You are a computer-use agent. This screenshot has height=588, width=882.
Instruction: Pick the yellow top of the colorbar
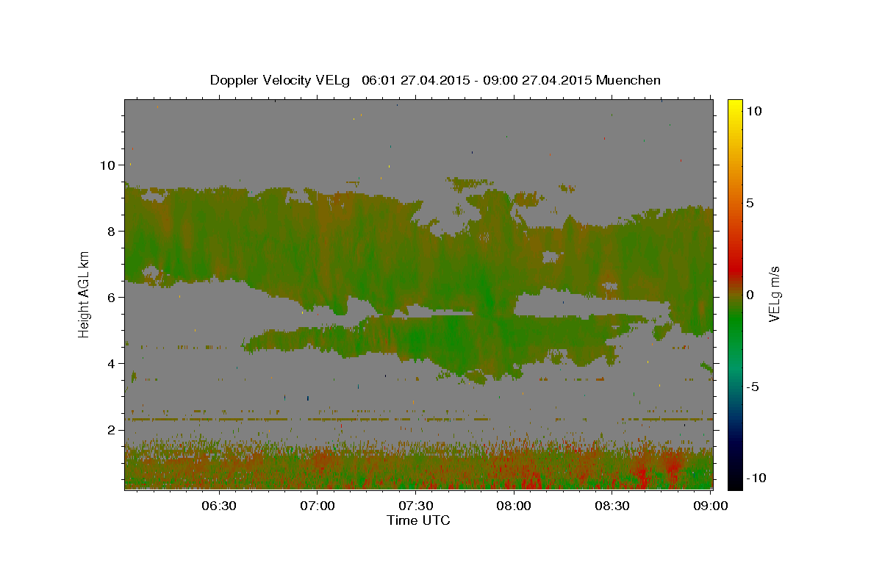735,107
